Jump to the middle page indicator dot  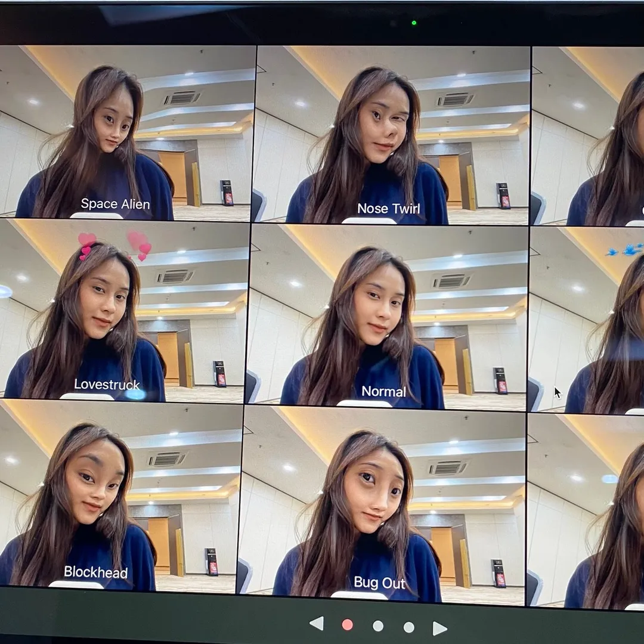tap(378, 626)
